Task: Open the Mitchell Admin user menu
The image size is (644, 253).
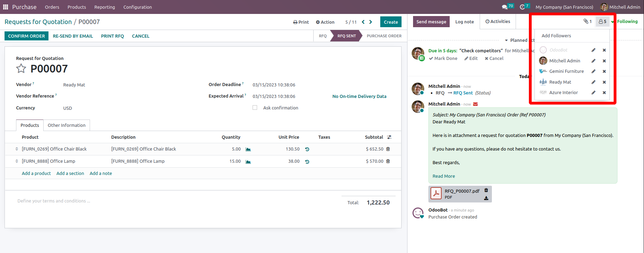Action: point(620,7)
